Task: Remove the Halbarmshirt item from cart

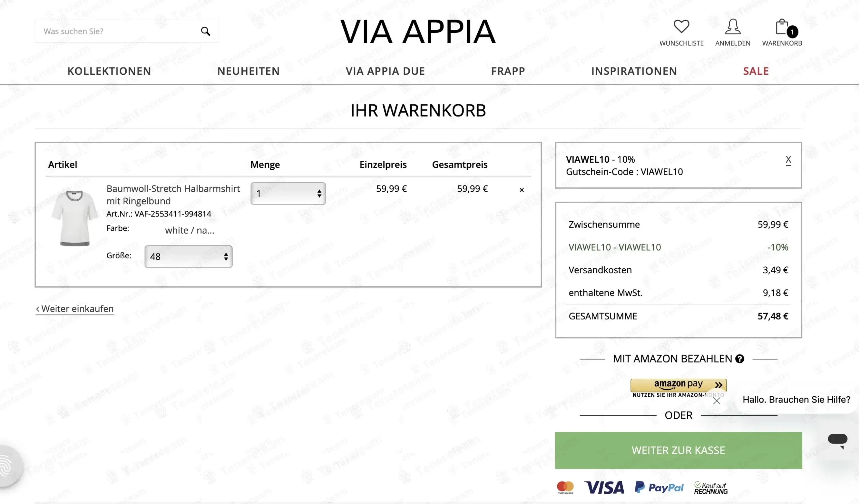Action: [521, 190]
